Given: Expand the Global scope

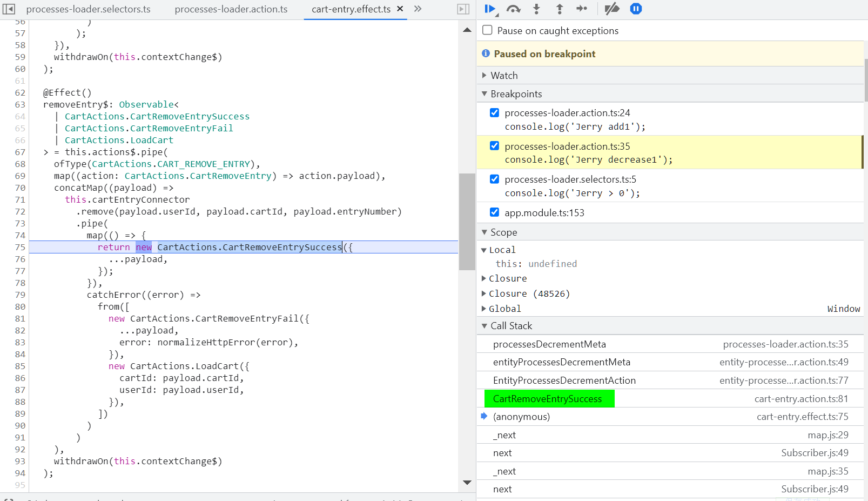Looking at the screenshot, I should (x=484, y=309).
